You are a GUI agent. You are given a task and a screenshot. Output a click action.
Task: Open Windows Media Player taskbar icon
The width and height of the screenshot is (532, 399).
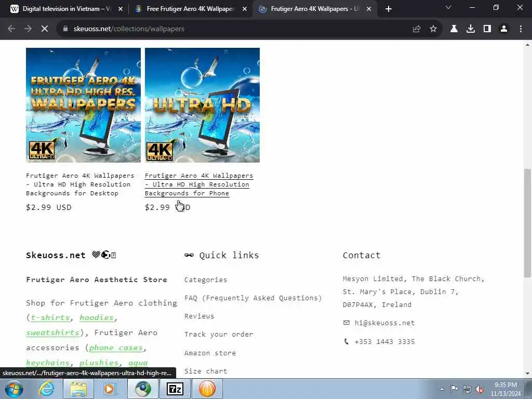110,389
